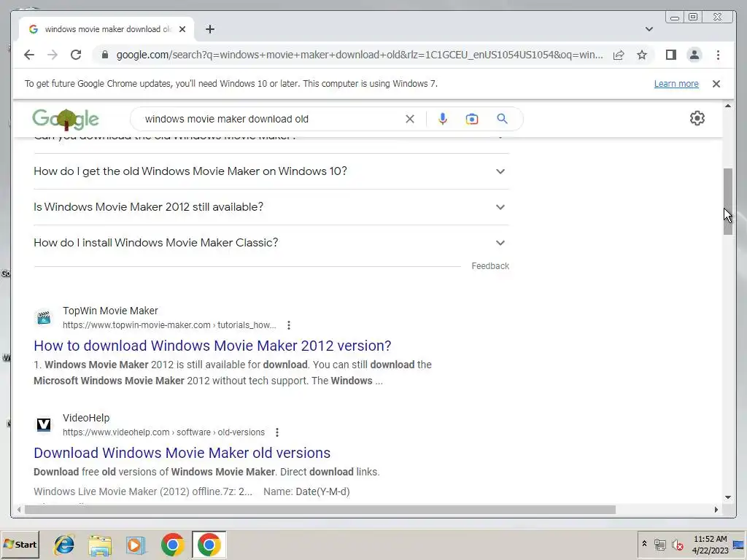Click the VideoHelp site favicon

coord(44,425)
